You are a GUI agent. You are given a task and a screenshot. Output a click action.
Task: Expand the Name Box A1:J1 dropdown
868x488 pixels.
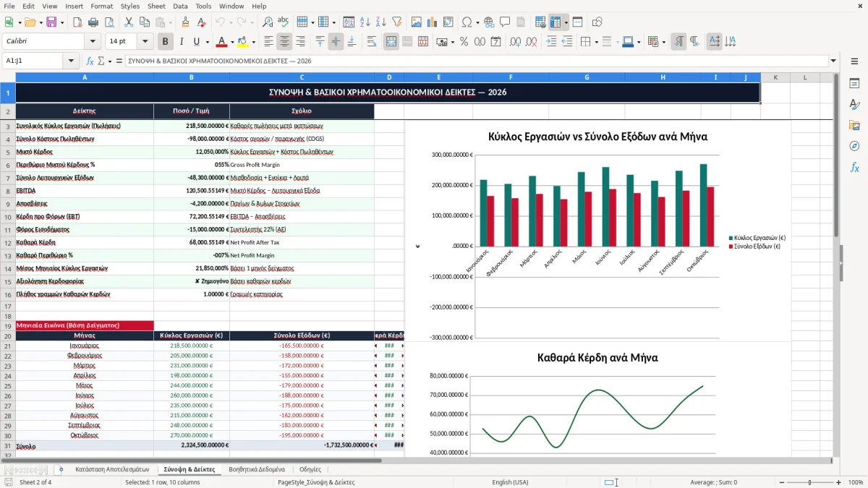[72, 61]
